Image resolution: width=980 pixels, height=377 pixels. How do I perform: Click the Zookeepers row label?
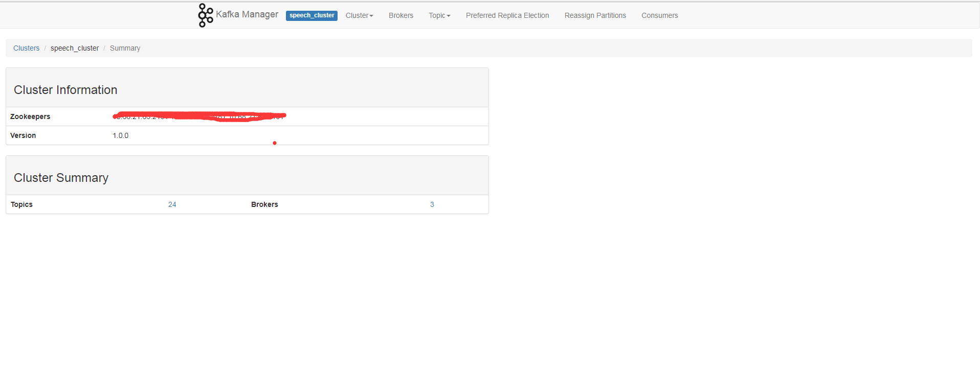pyautogui.click(x=30, y=116)
